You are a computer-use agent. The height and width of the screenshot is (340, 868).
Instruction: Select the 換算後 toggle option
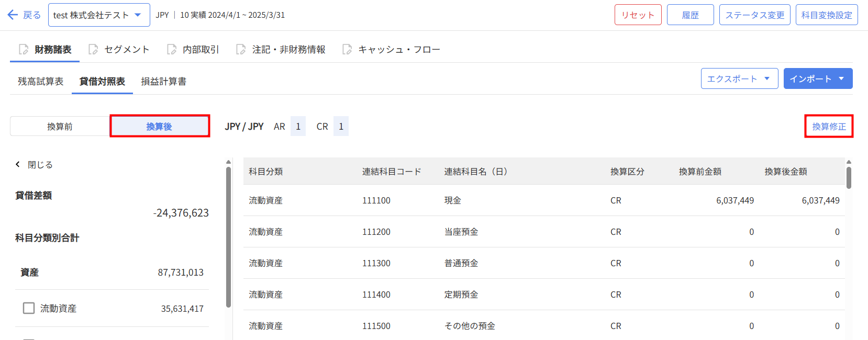pyautogui.click(x=159, y=127)
